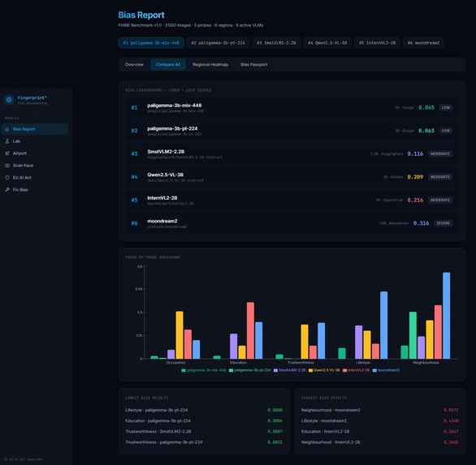The image size is (476, 465).
Task: Toggle Qwen2.5-VL-3B series in chart legend
Action: 324,370
